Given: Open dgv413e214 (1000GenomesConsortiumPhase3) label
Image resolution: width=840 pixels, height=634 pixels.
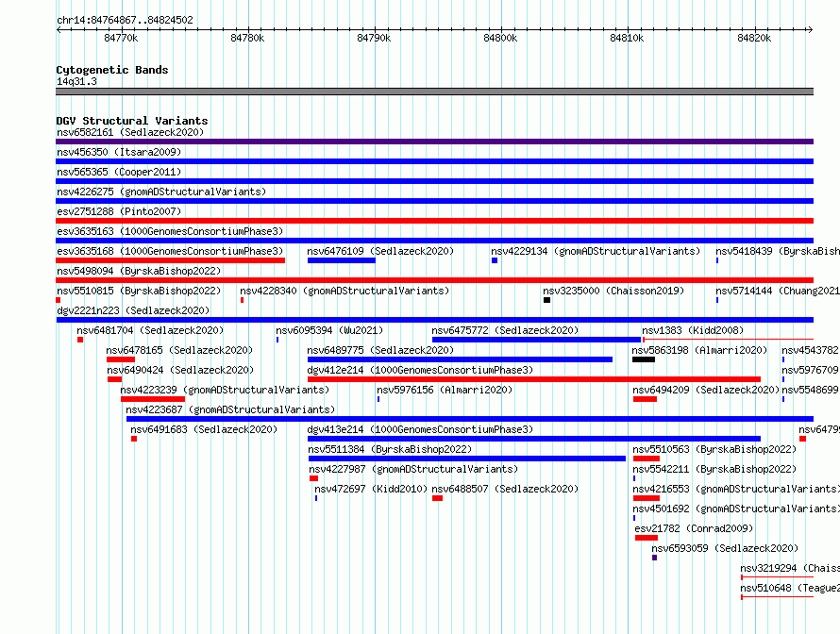Looking at the screenshot, I should (420, 429).
